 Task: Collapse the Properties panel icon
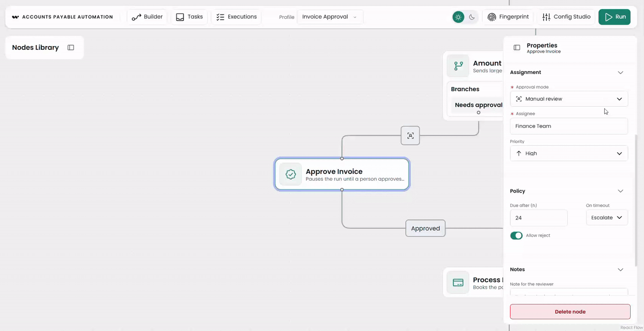[517, 48]
